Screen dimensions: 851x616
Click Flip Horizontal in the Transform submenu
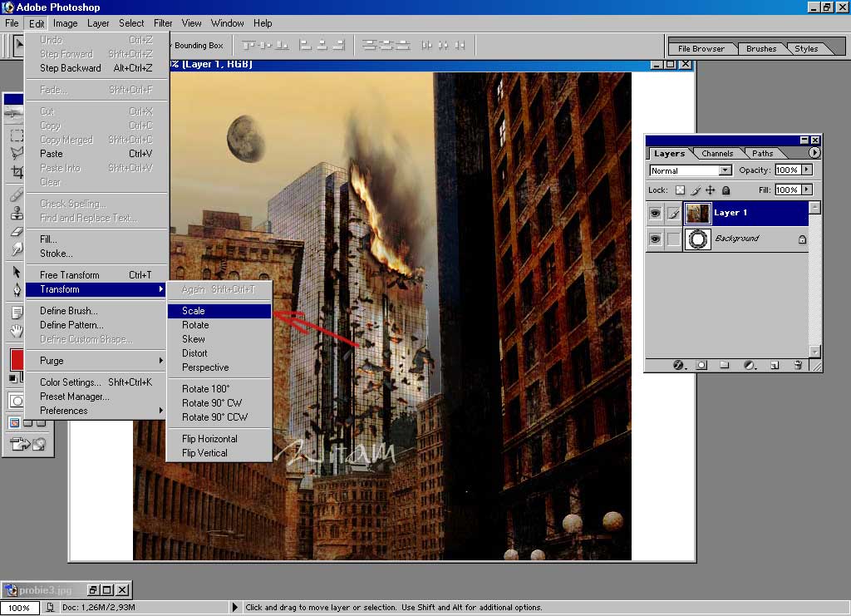click(209, 439)
